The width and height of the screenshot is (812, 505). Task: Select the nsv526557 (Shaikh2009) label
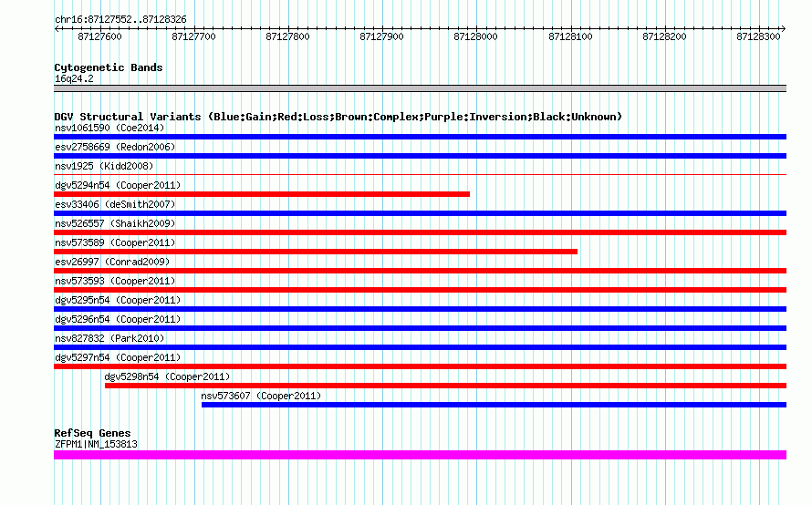pyautogui.click(x=115, y=223)
